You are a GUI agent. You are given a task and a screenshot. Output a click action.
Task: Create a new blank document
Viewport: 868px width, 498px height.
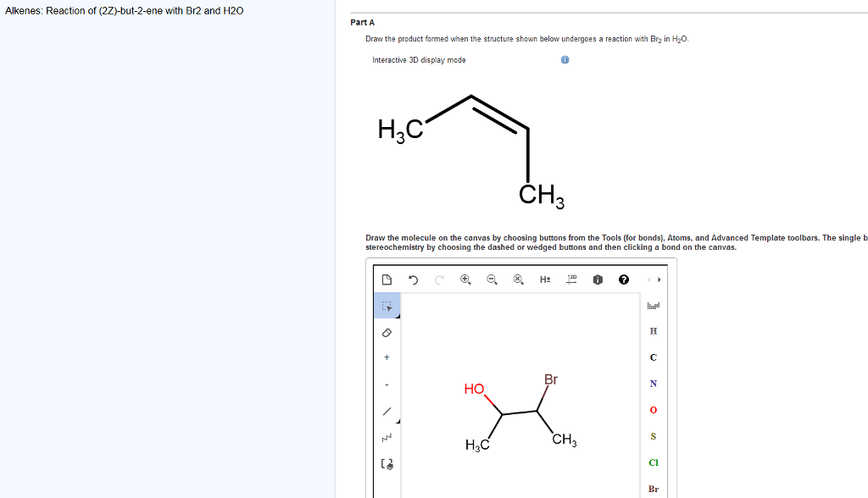pyautogui.click(x=386, y=279)
